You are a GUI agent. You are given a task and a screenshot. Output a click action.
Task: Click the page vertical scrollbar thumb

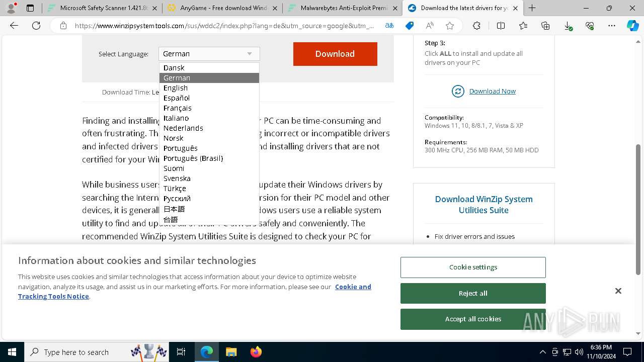pos(638,209)
